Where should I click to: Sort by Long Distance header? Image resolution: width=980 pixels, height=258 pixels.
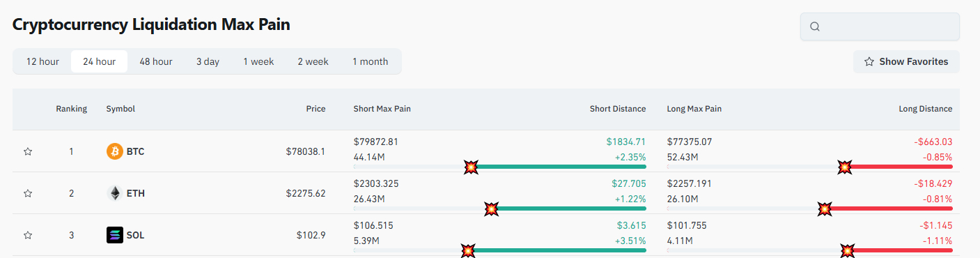coord(925,109)
